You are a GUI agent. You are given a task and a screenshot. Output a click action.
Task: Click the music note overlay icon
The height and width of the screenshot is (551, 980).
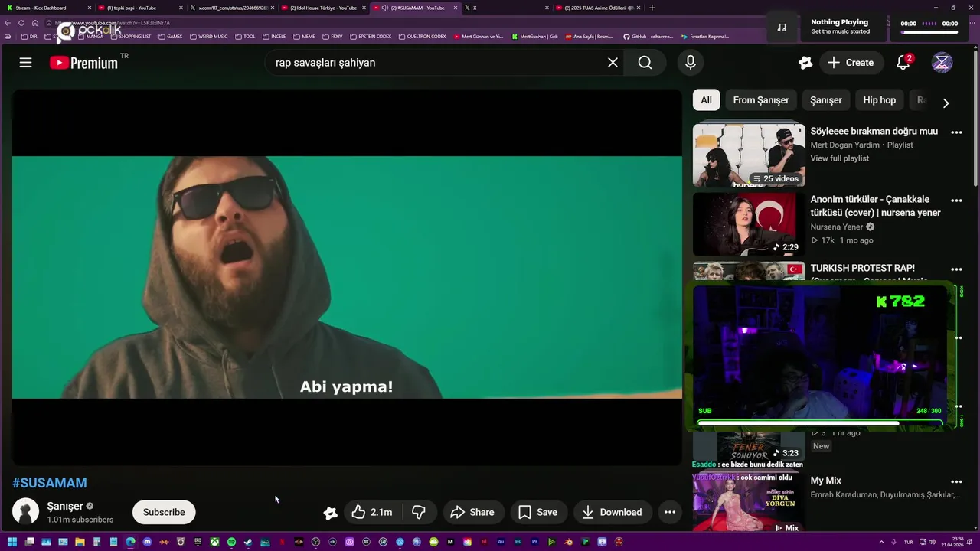click(x=782, y=28)
